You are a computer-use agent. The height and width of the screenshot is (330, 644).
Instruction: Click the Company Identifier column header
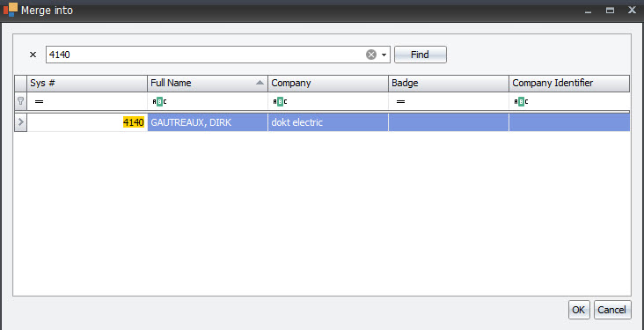569,83
